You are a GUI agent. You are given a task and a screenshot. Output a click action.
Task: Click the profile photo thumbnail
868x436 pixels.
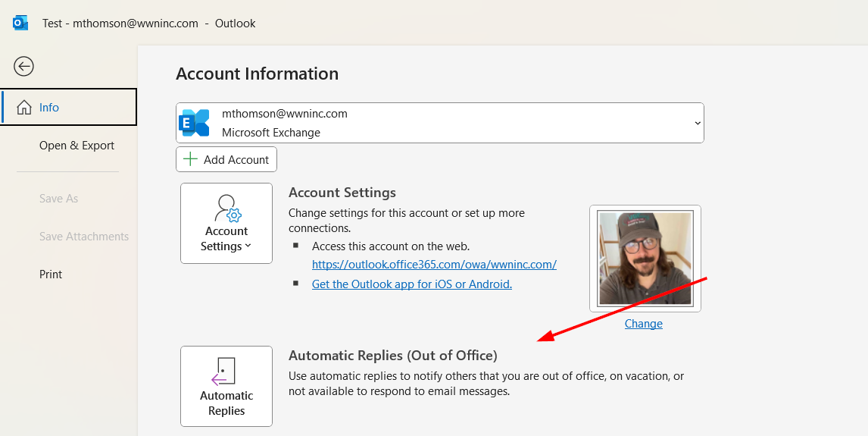point(645,259)
